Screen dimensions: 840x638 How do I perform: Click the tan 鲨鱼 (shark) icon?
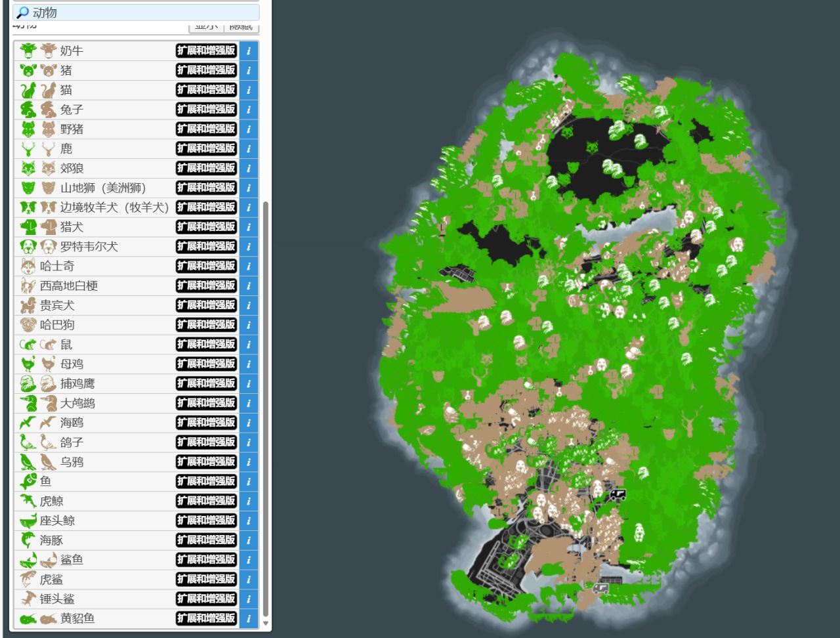click(49, 560)
